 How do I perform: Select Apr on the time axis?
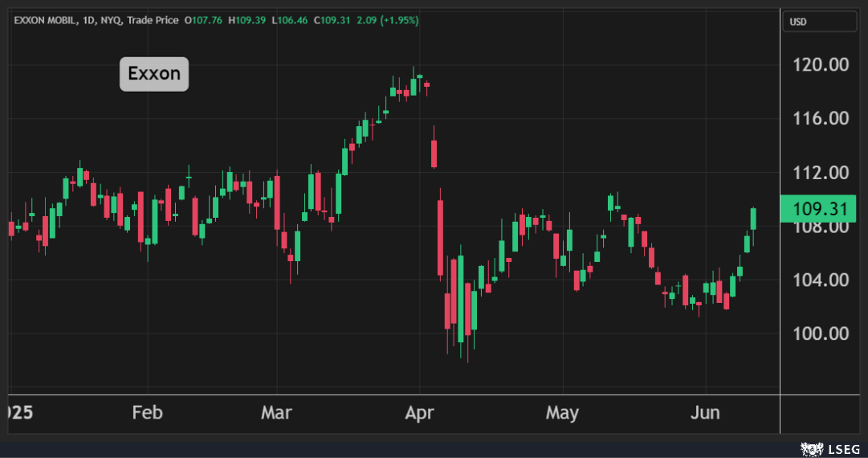(x=419, y=413)
